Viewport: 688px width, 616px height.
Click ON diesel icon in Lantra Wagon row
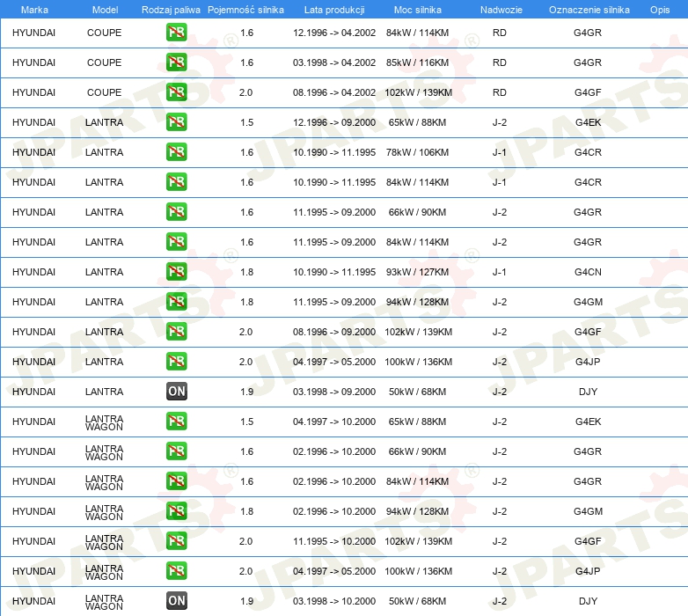click(176, 601)
